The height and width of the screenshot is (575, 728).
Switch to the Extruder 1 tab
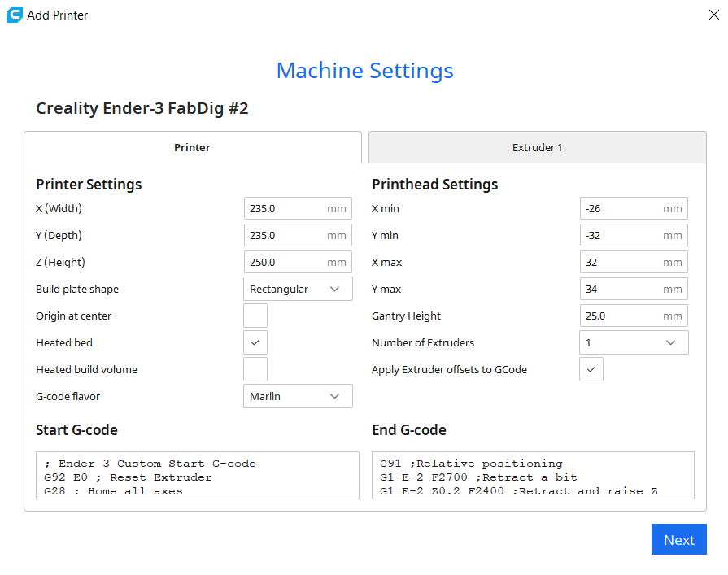[537, 147]
